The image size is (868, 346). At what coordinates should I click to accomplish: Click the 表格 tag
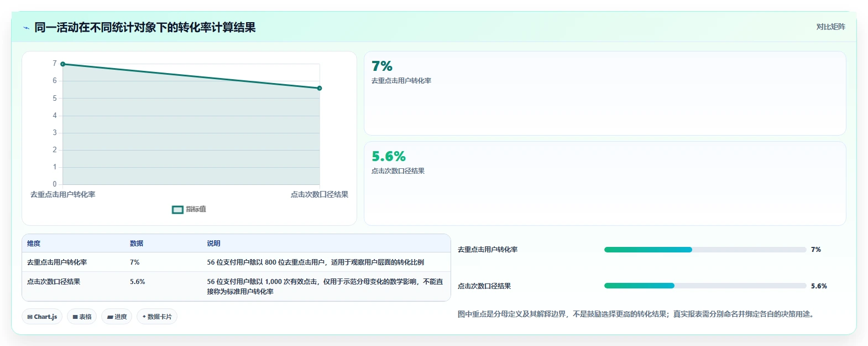tap(82, 317)
